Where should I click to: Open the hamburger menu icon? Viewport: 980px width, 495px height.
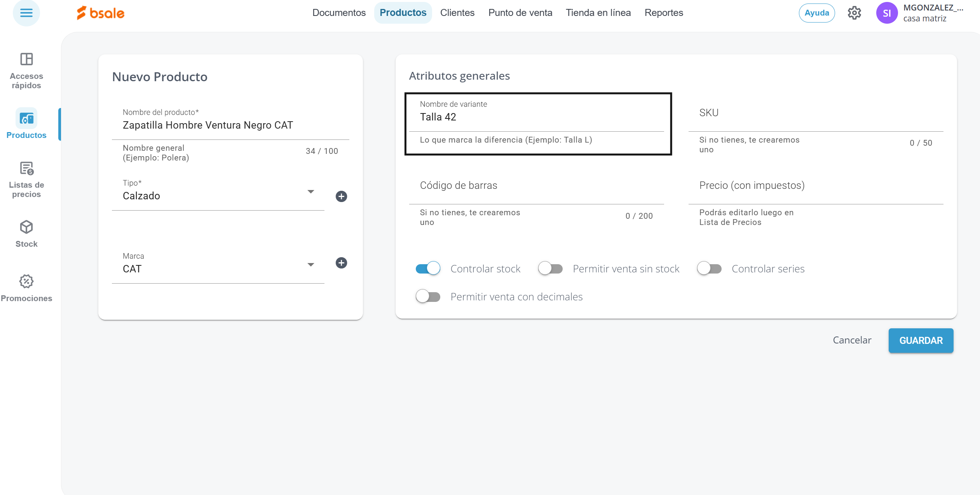point(26,13)
